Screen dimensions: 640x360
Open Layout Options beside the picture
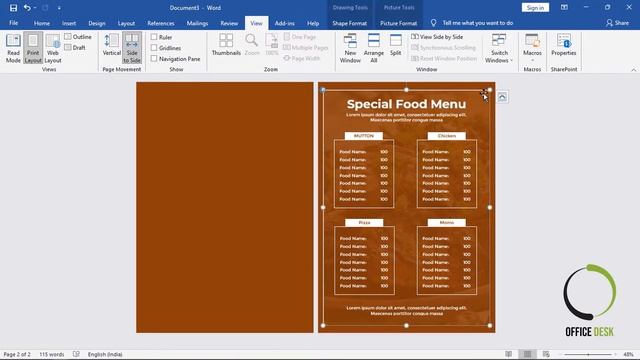502,97
